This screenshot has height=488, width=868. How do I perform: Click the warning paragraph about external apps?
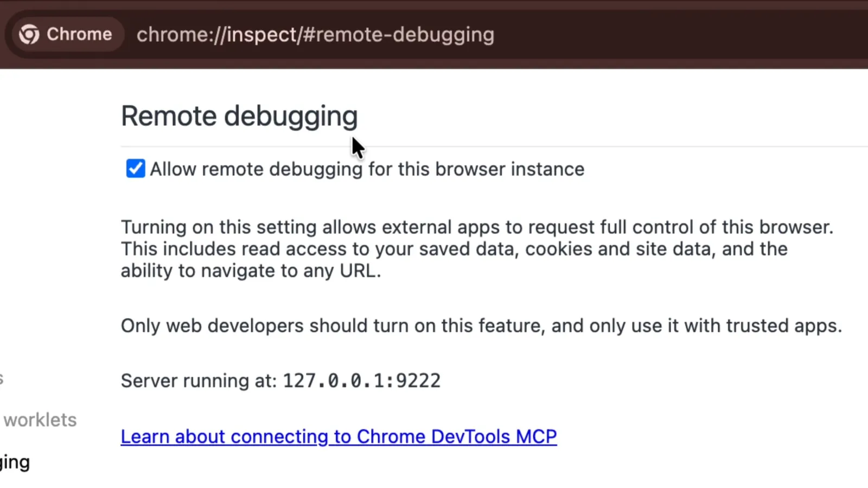pyautogui.click(x=476, y=248)
